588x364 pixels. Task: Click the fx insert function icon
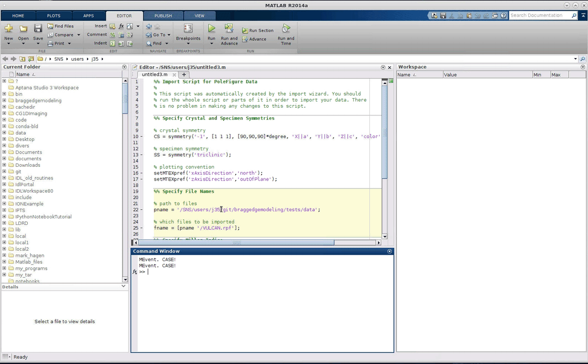pyautogui.click(x=121, y=26)
